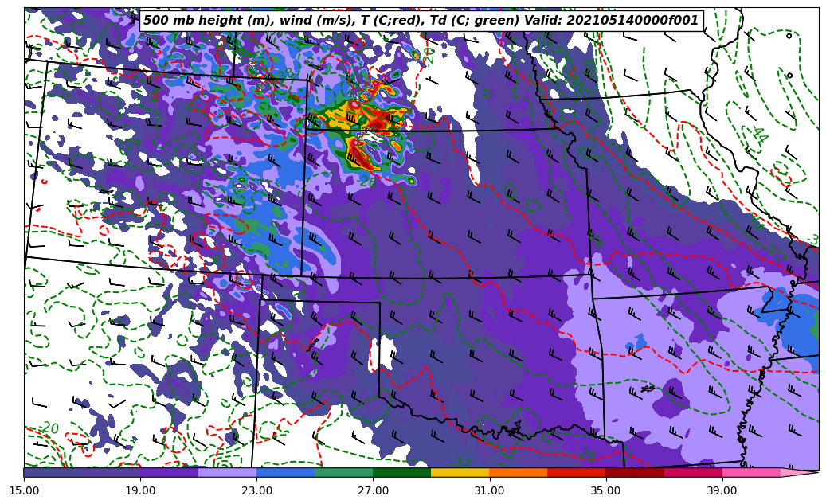
Task: Click the orange colorbar segment
Action: (518, 472)
